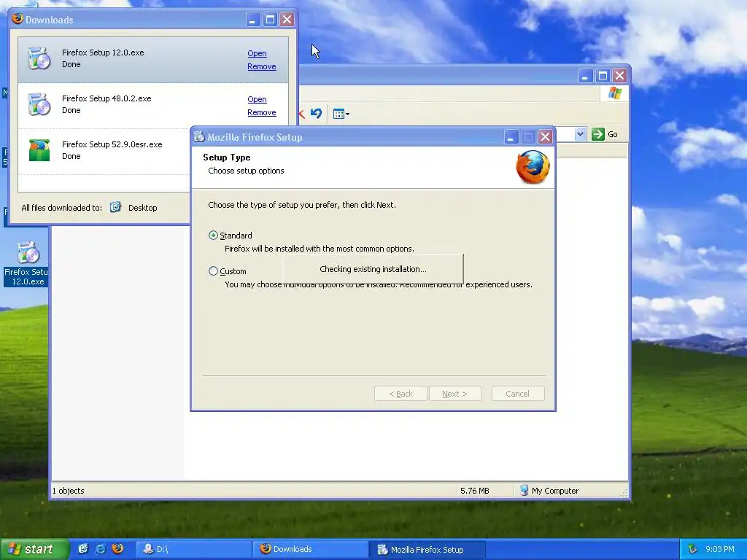Click the Next button in Firefox Setup

455,394
